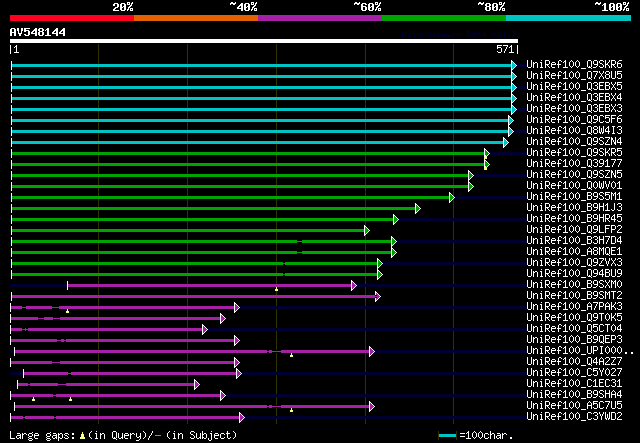Image resolution: width=640 pixels, height=443 pixels.
Task: Select the UniRef100_Q9ZVX3 label
Action: pyautogui.click(x=574, y=263)
